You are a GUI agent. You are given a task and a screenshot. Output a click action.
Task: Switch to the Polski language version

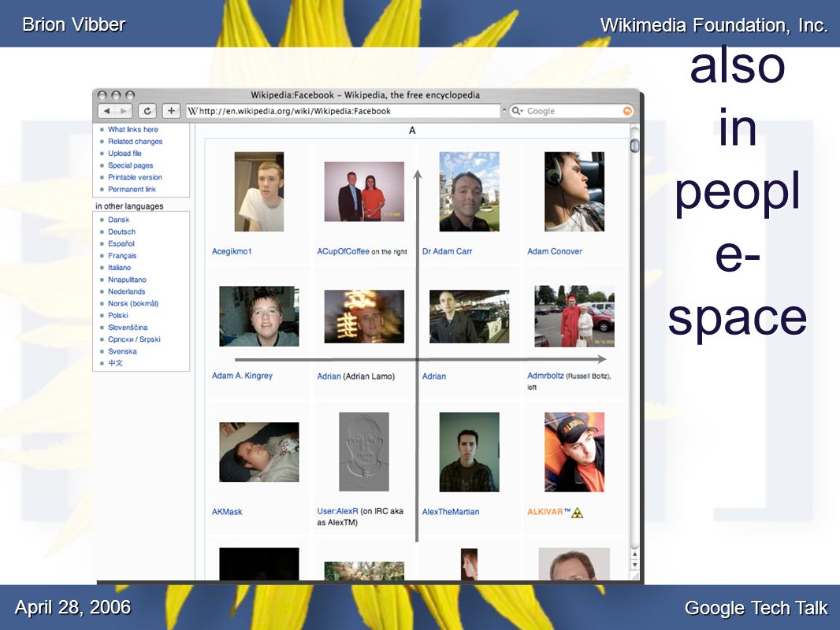[118, 315]
